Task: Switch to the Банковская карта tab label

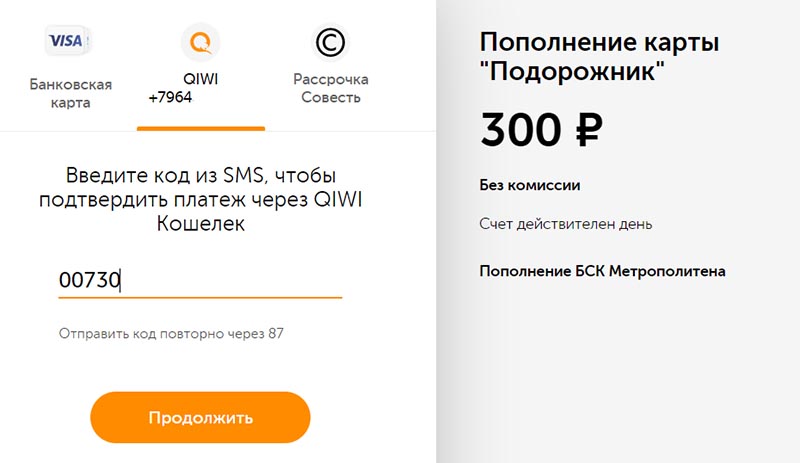Action: (x=70, y=93)
